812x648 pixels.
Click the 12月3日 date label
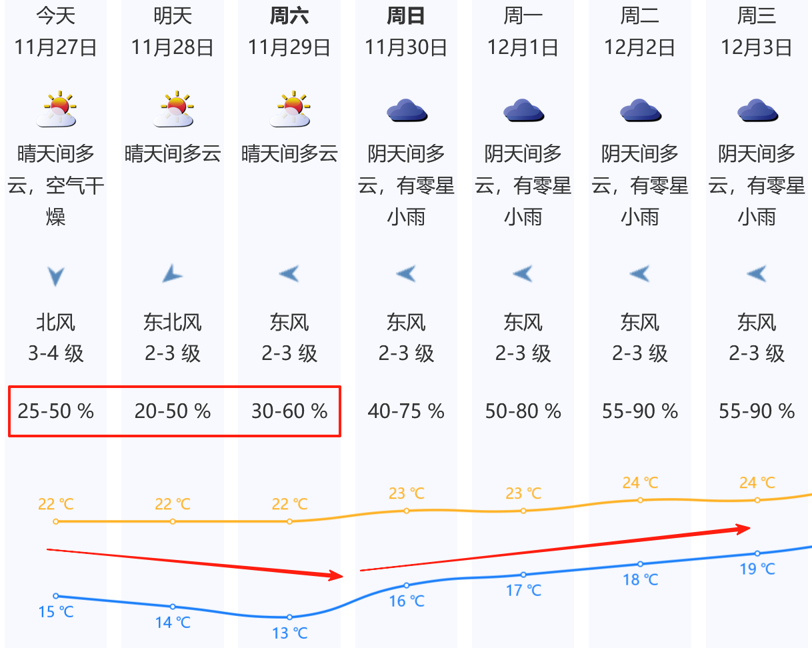tap(757, 47)
